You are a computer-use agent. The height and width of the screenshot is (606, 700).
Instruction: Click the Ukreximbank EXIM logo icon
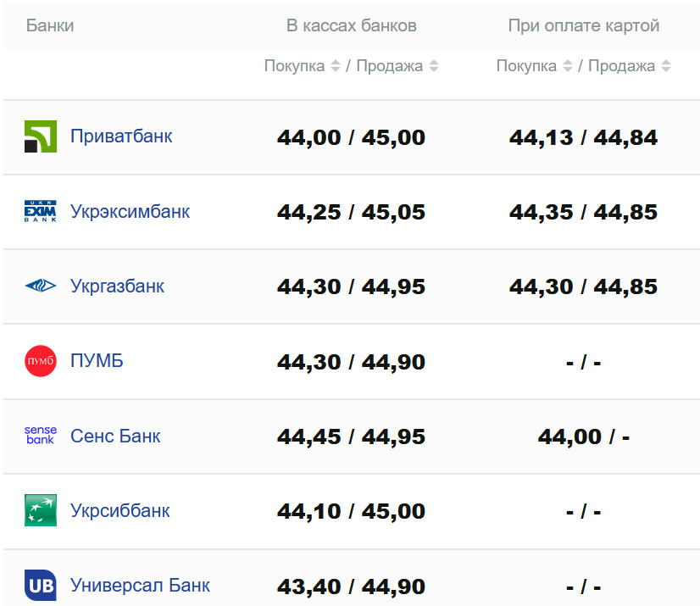[x=41, y=211]
